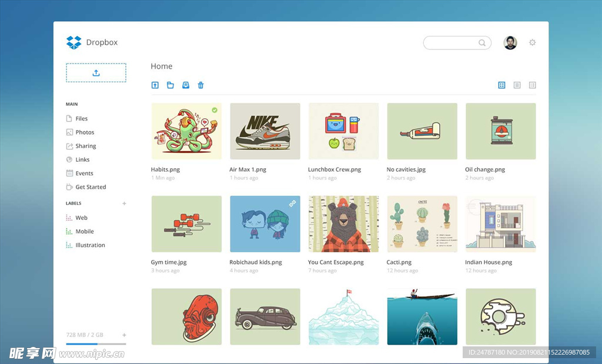Click the file name "No cavities.jpg"

point(406,170)
